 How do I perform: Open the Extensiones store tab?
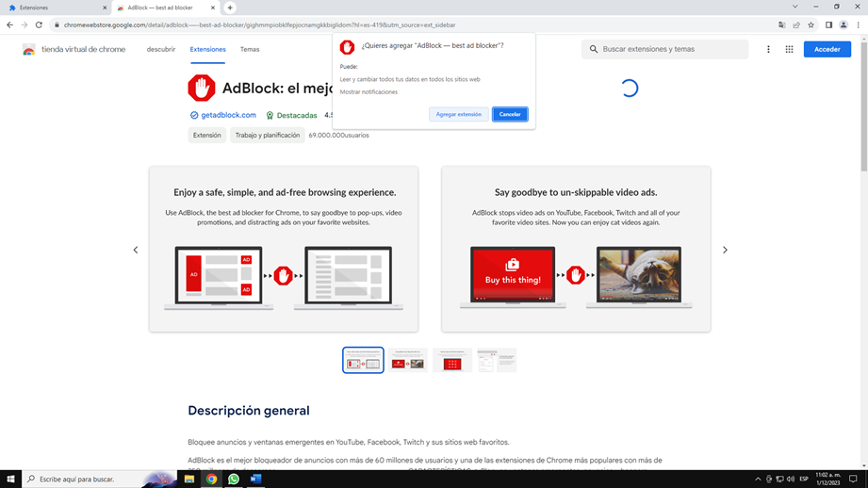(x=207, y=49)
